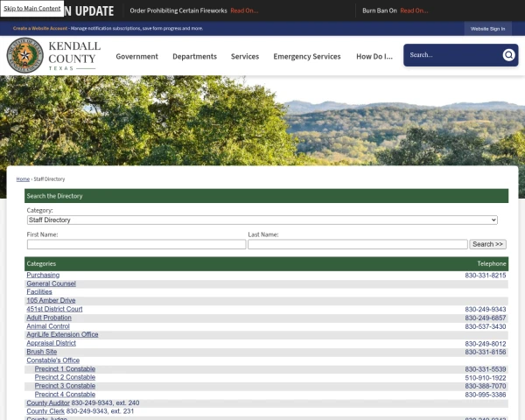Viewport: 525px width, 420px height.
Task: Open the Departments menu
Action: coord(194,56)
